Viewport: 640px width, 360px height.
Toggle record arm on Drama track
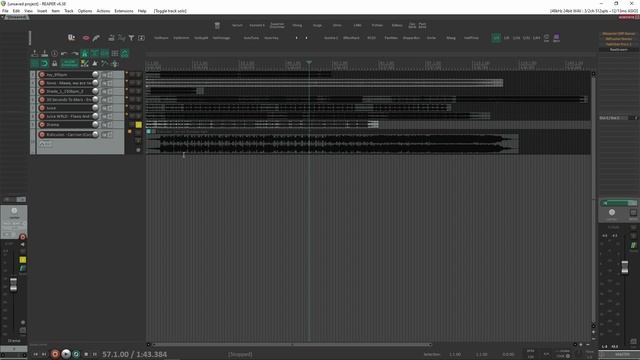(x=42, y=124)
